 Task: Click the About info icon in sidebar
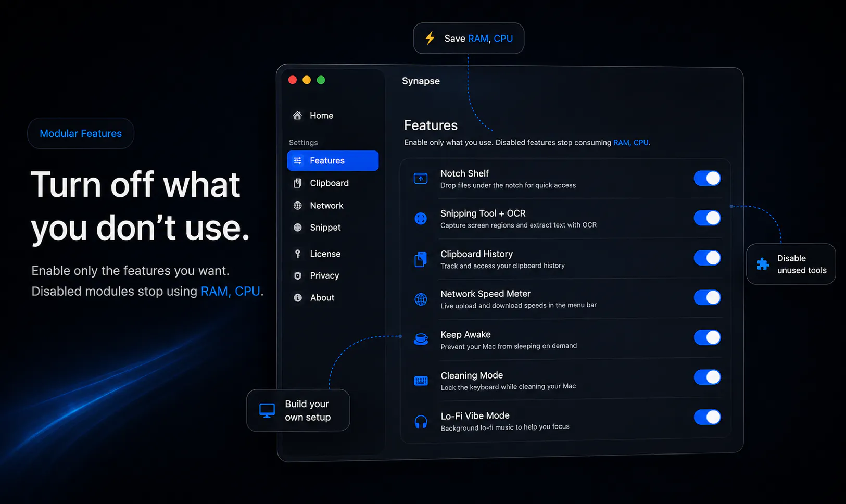tap(297, 298)
